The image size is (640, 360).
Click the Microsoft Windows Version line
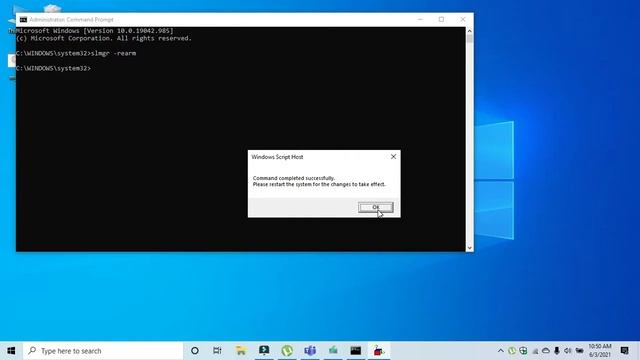click(95, 31)
